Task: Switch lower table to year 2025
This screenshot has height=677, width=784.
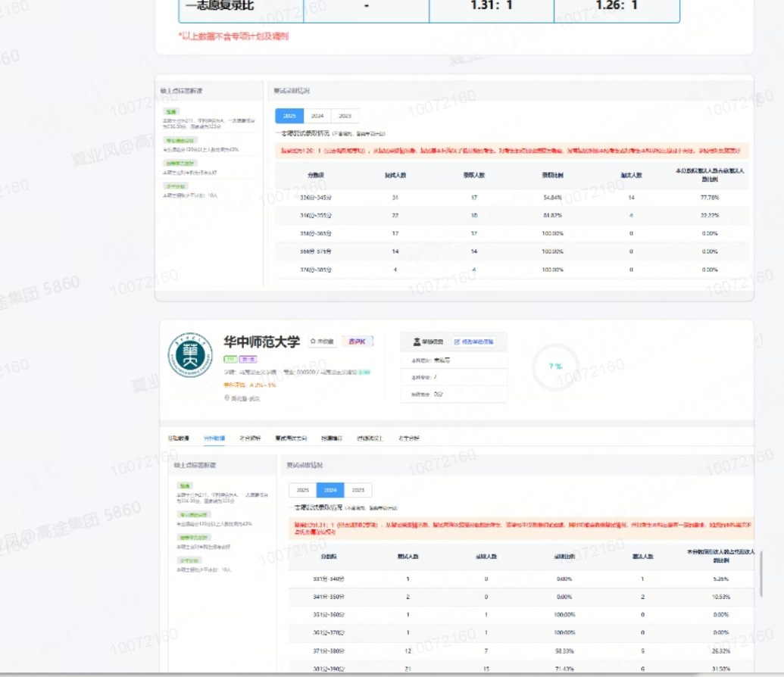Action: point(302,490)
